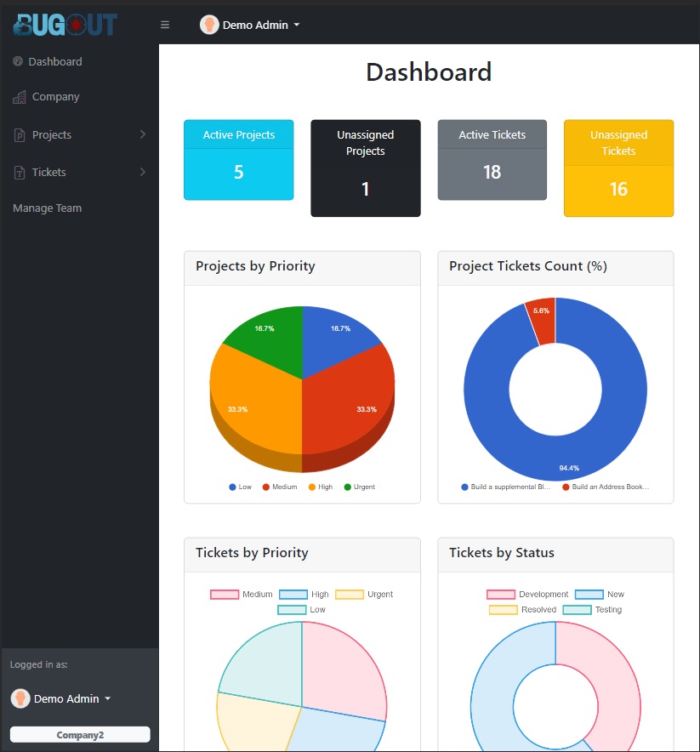Click the Dashboard gauge icon in sidebar

coord(18,61)
